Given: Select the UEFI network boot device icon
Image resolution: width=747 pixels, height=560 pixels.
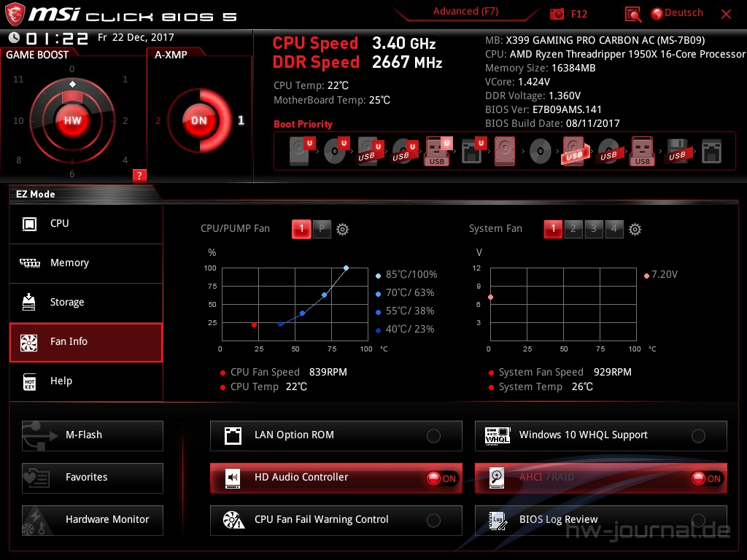Looking at the screenshot, I should [473, 151].
